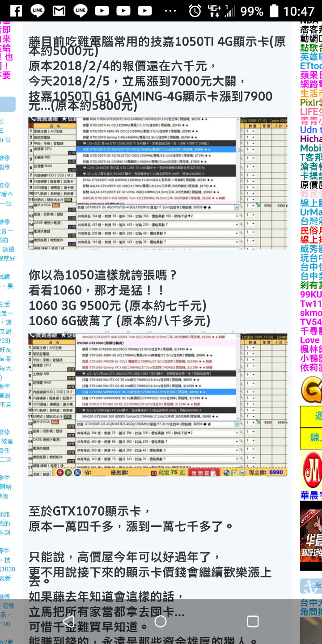Image resolution: width=322 pixels, height=644 pixels.
Task: Open the 玩台中 sidebar link
Action: [311, 258]
